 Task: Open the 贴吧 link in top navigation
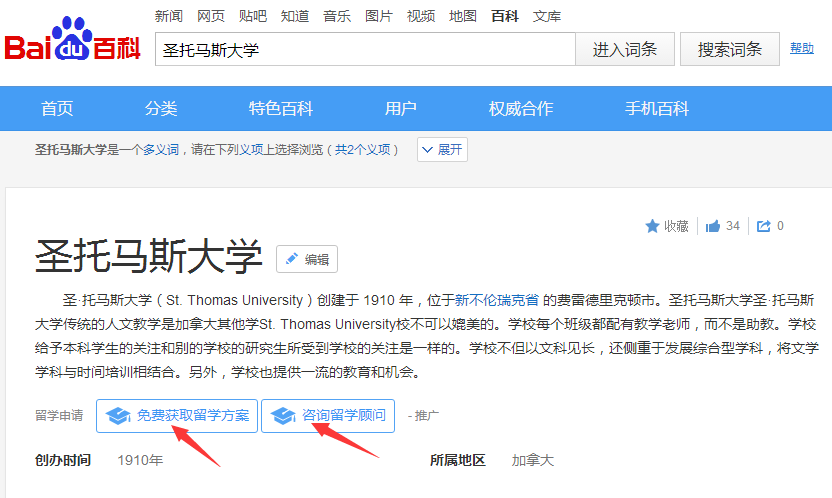pyautogui.click(x=253, y=16)
